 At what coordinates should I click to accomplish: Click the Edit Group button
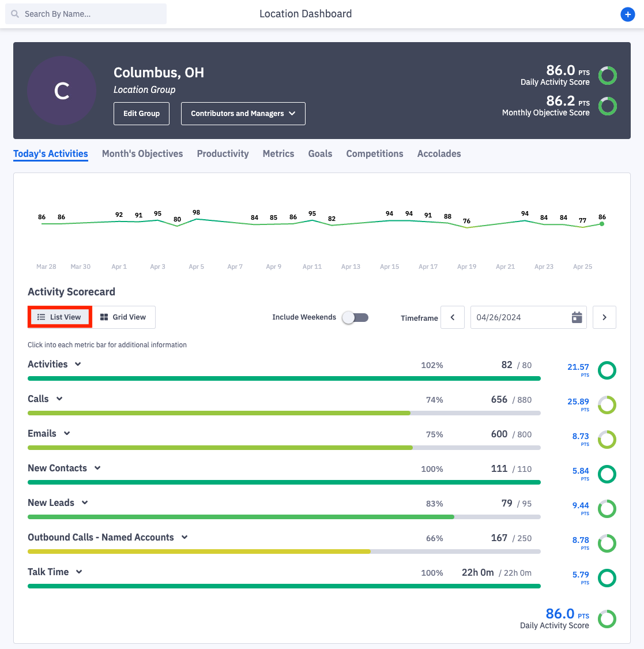[141, 114]
